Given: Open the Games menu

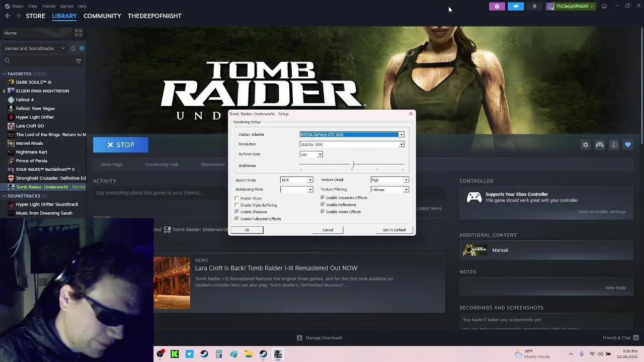Looking at the screenshot, I should tap(66, 6).
